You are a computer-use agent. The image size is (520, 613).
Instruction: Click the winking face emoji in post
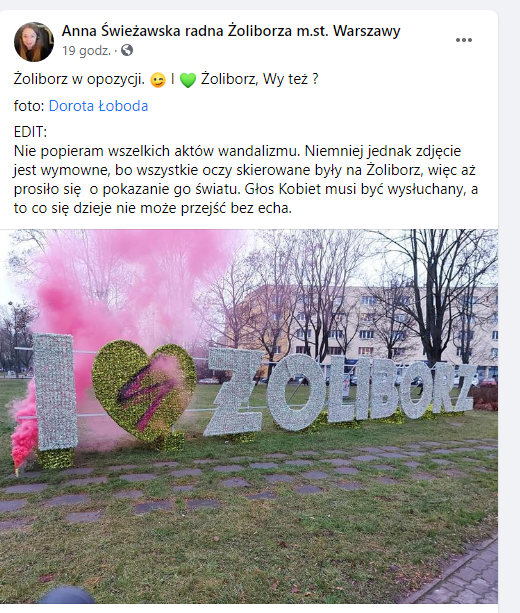[158, 80]
